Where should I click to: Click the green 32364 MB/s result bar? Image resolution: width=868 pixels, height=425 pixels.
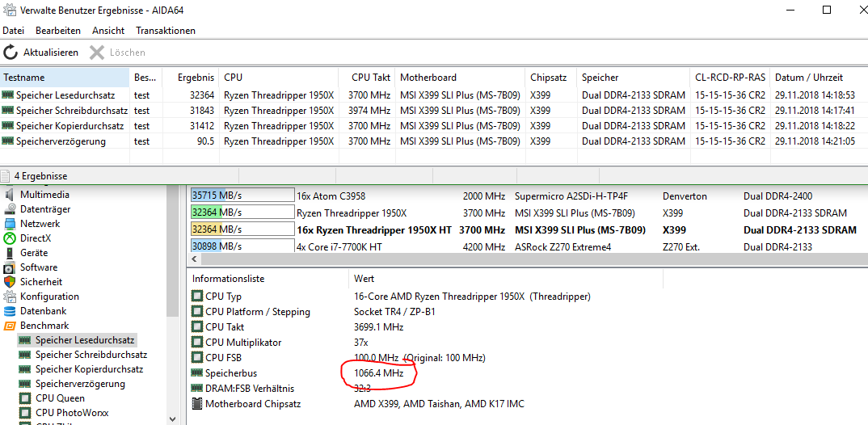coord(242,212)
